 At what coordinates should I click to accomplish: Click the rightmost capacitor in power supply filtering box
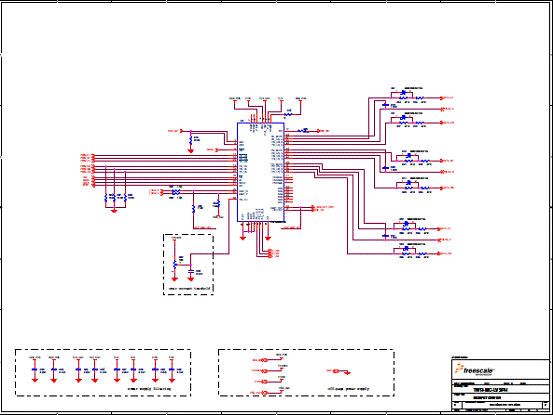[171, 370]
